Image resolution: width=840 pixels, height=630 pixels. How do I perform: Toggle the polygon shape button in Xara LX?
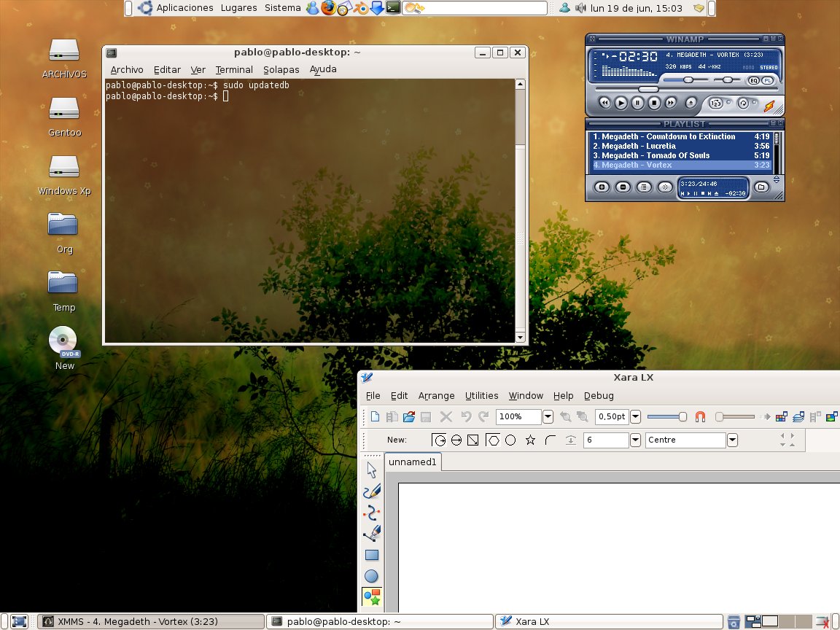coord(492,440)
